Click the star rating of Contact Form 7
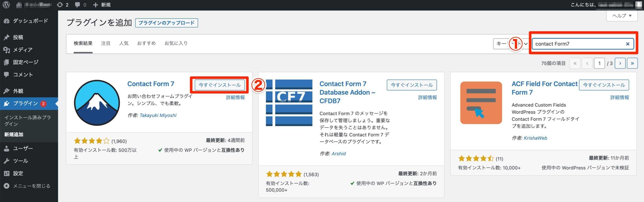This screenshot has width=644, height=202. click(92, 141)
